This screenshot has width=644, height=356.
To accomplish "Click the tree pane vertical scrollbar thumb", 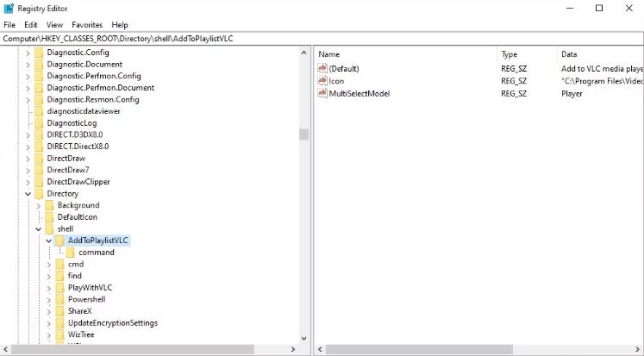I will 304,134.
